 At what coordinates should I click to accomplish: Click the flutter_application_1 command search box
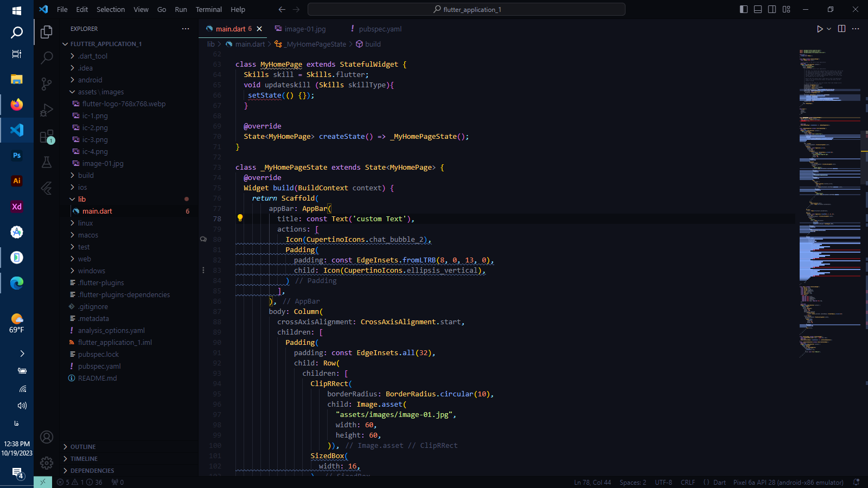(x=467, y=9)
